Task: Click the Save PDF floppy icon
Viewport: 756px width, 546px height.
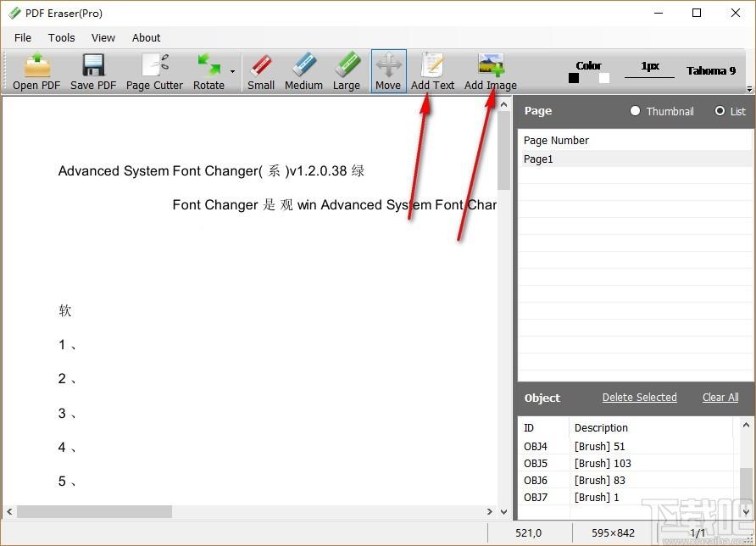Action: click(93, 65)
